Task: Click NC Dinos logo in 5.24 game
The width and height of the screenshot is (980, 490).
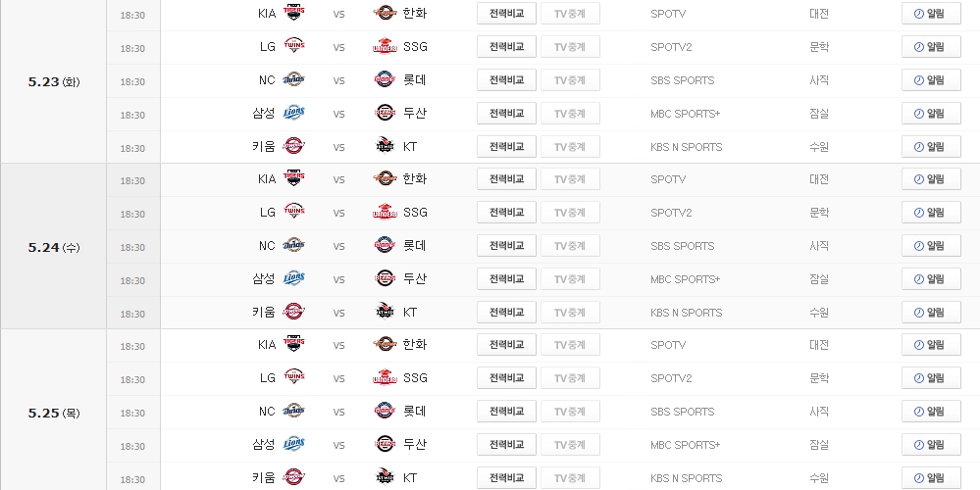Action: click(x=293, y=245)
